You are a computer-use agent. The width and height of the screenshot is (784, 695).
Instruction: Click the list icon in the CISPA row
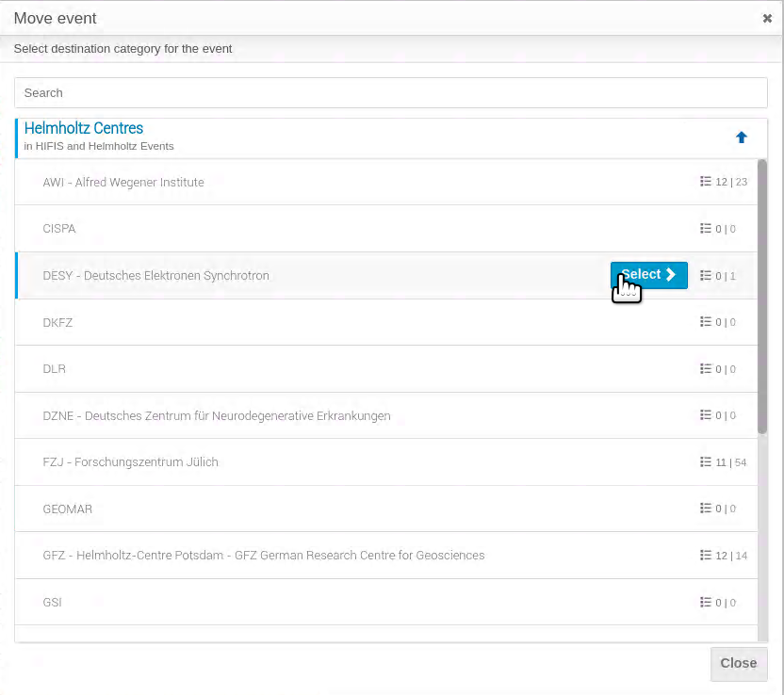point(705,228)
